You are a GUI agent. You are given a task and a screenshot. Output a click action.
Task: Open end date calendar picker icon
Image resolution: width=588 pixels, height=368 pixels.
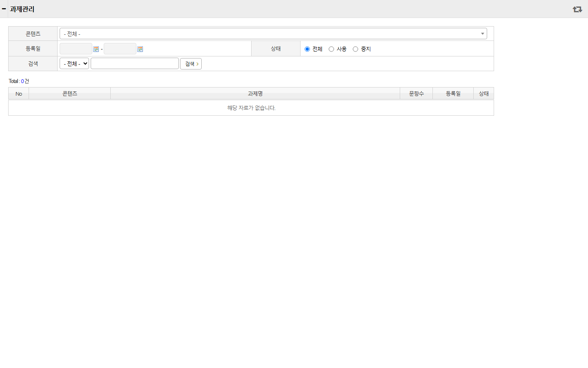pyautogui.click(x=140, y=49)
